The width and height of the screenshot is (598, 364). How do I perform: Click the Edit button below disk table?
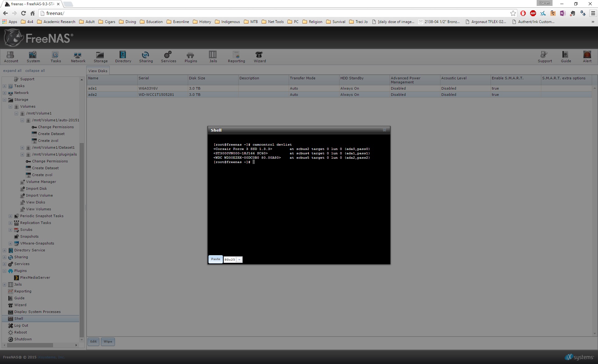(x=93, y=342)
